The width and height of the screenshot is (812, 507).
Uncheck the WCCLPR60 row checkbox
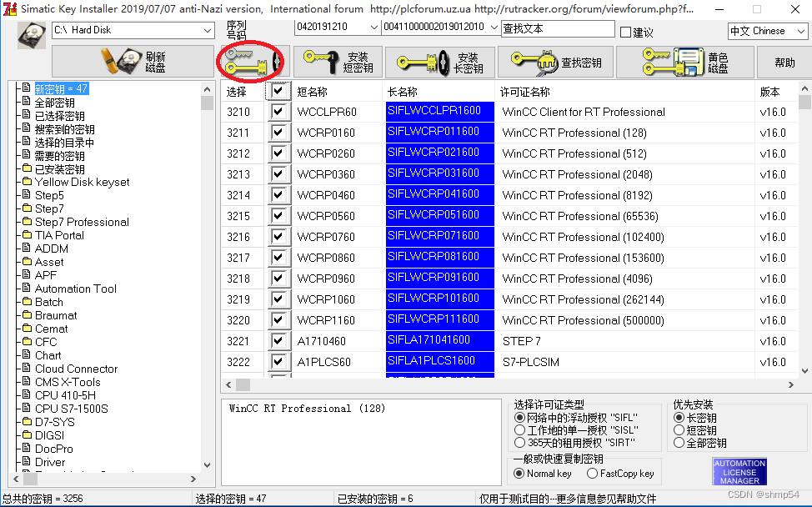point(278,112)
